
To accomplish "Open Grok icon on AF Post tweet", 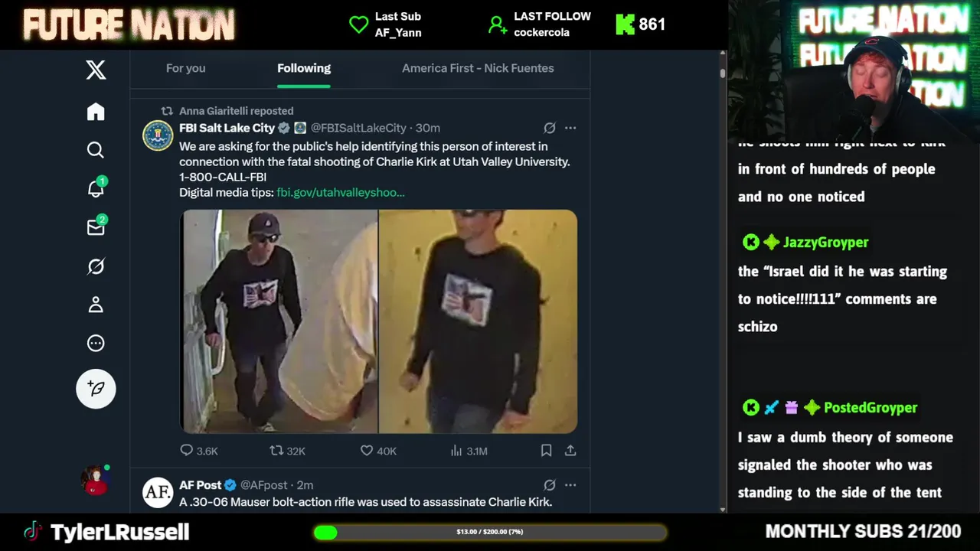I will (549, 485).
